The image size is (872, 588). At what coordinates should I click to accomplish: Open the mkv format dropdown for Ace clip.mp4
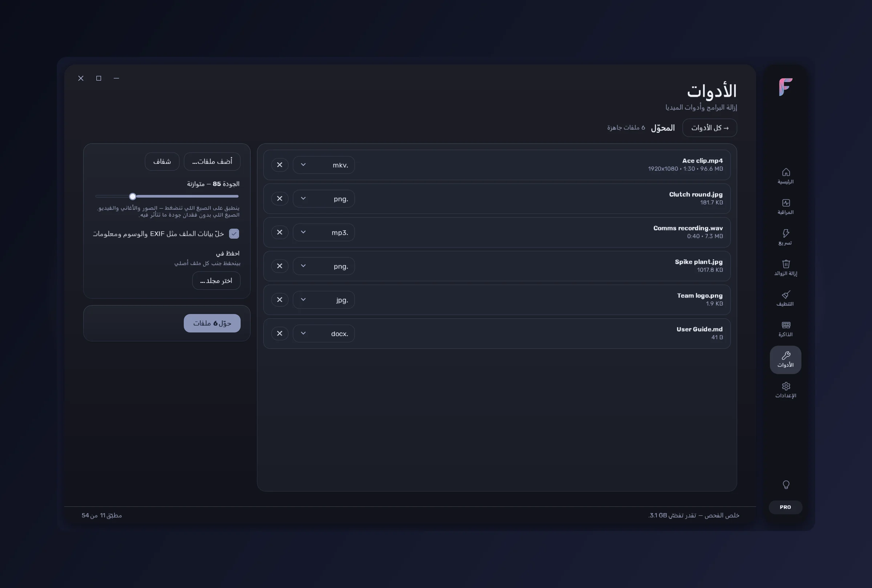323,165
